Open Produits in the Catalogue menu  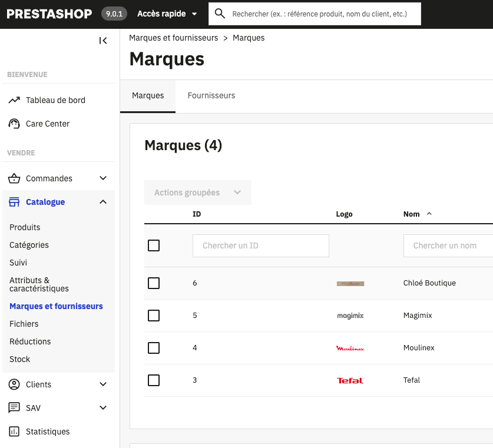[x=25, y=227]
